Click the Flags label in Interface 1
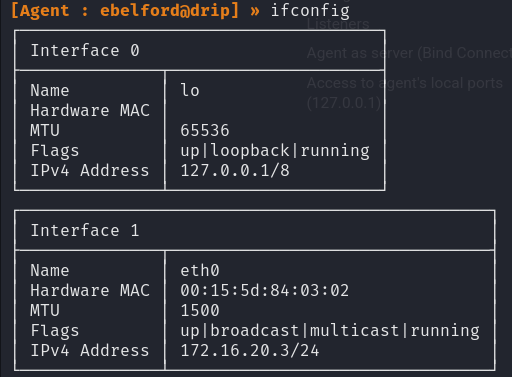Screen dimensions: 512x377 (x=55, y=331)
